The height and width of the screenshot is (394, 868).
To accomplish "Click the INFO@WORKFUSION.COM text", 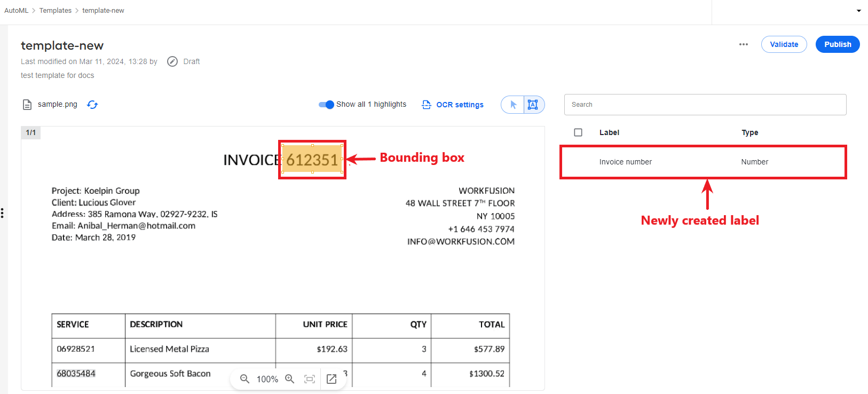I will [x=461, y=242].
